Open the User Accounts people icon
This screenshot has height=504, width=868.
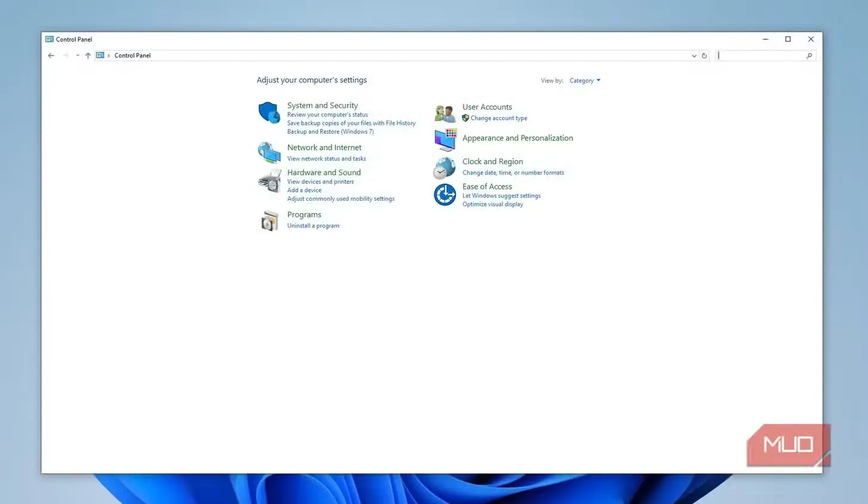(444, 112)
